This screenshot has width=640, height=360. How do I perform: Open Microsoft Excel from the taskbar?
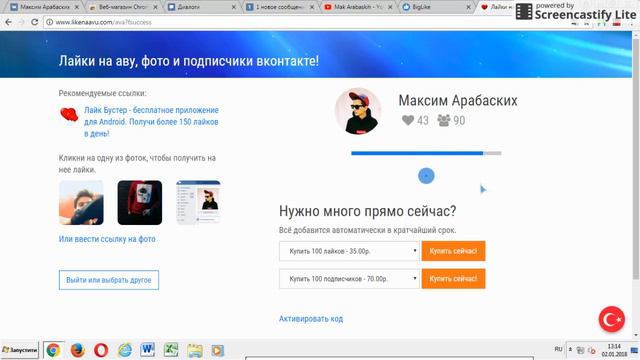tap(171, 350)
